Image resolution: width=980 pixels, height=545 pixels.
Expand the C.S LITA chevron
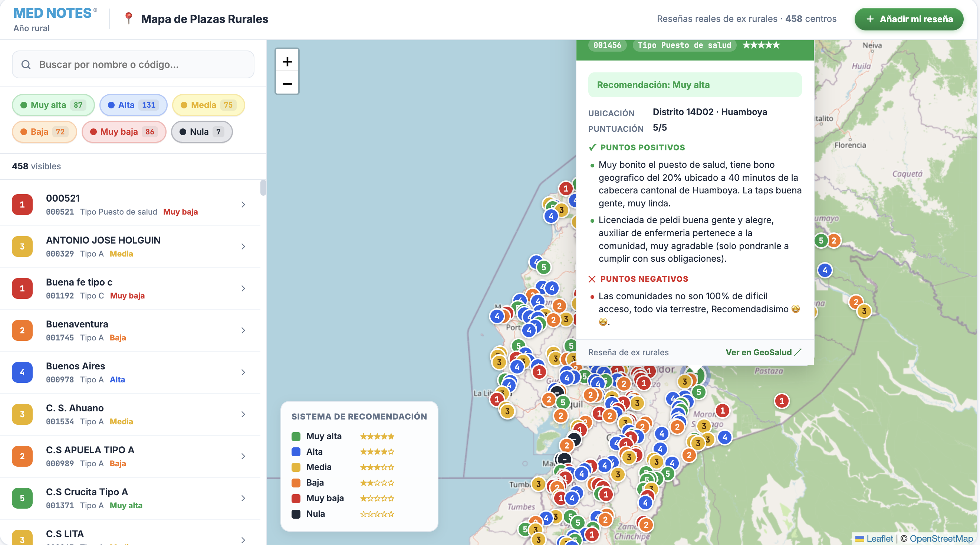pyautogui.click(x=243, y=540)
